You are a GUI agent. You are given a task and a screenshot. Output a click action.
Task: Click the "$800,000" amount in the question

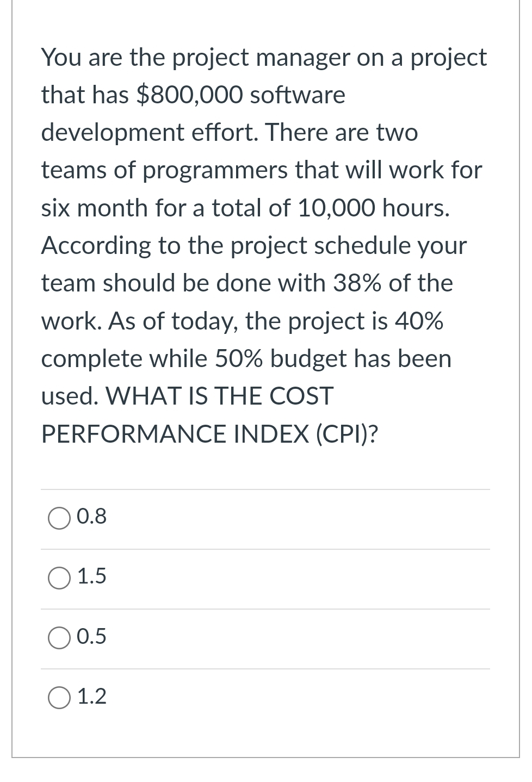click(189, 95)
